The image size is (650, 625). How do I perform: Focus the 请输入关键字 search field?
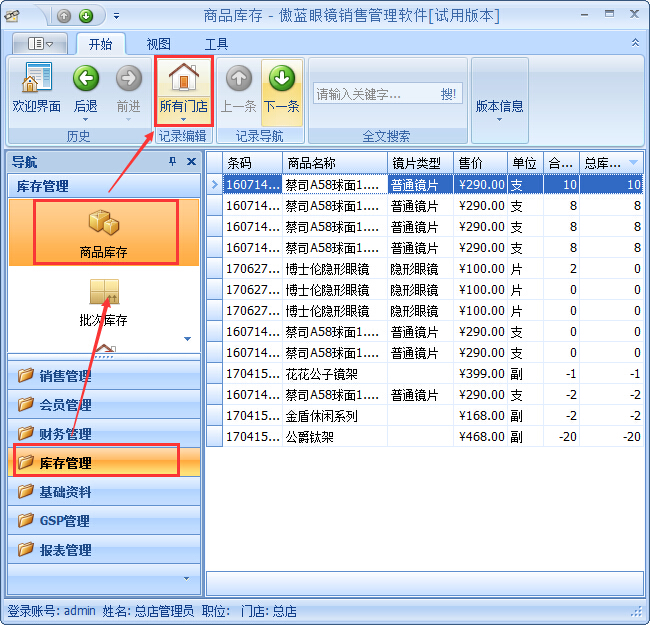coord(375,94)
